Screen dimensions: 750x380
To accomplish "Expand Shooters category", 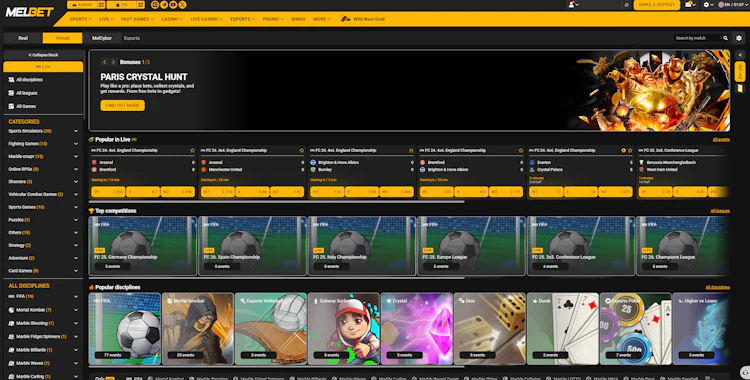I will point(76,182).
